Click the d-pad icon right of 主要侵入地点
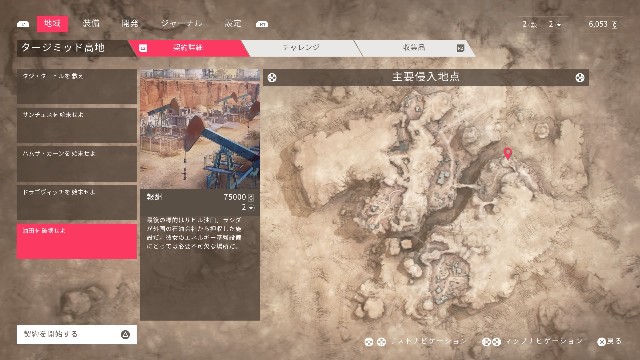 [580, 78]
